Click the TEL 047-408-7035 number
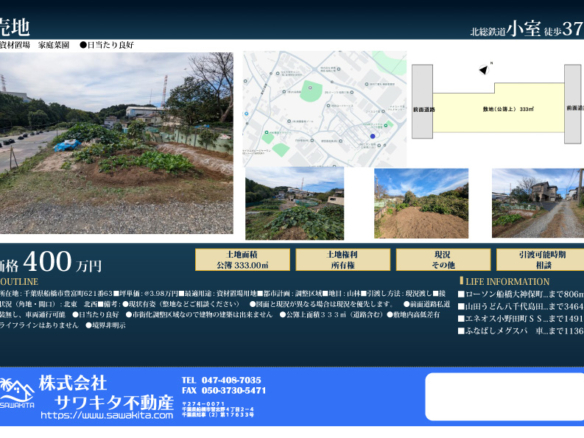Image resolution: width=584 pixels, height=438 pixels. 221,380
